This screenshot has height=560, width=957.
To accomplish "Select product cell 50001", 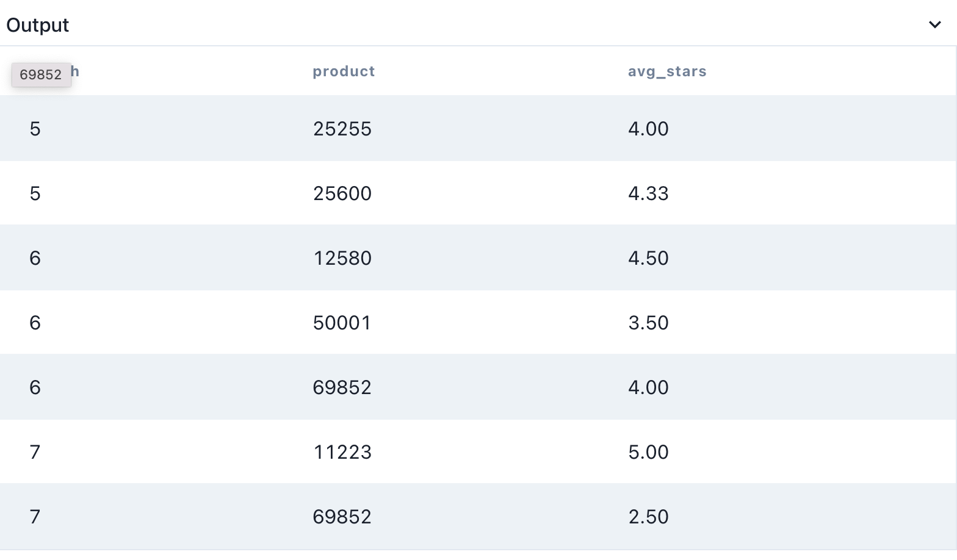I will click(342, 323).
